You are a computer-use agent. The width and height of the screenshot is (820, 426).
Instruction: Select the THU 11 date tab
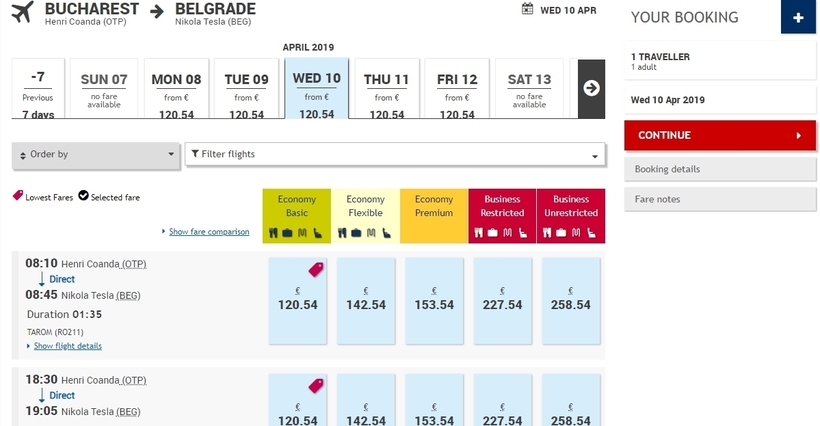pos(386,88)
